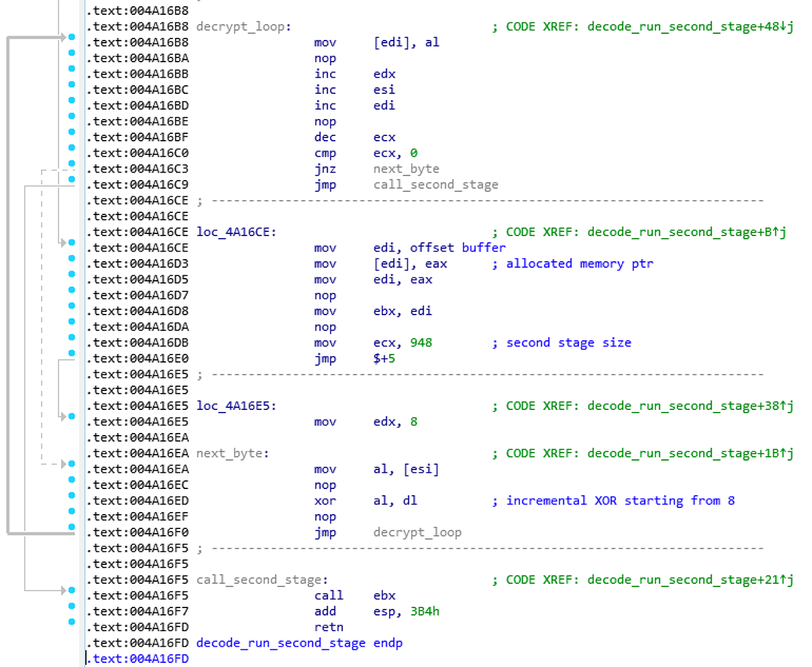Image resolution: width=812 pixels, height=667 pixels.
Task: Click the '3B4h' immediate in add esp
Action: point(425,612)
